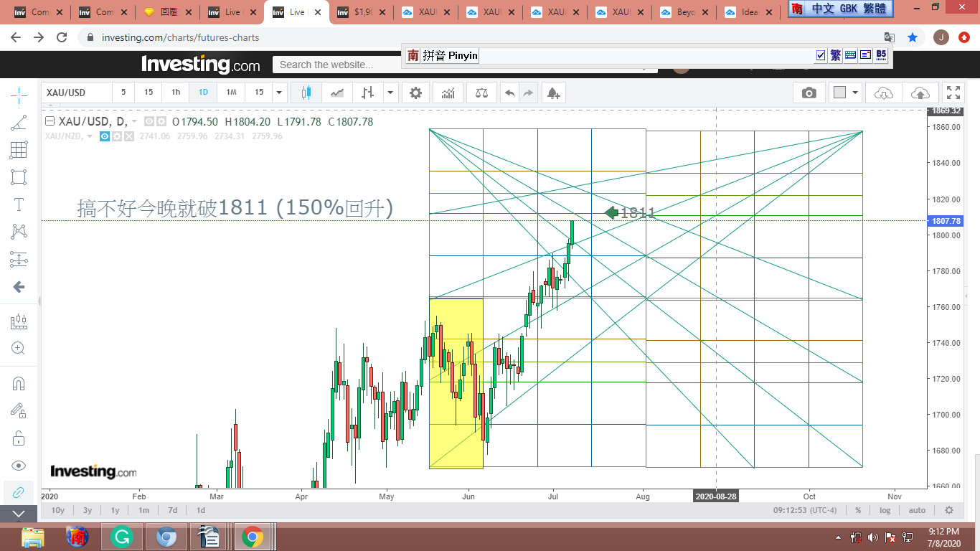
Task: Select the crosshair cursor tool
Action: point(19,94)
